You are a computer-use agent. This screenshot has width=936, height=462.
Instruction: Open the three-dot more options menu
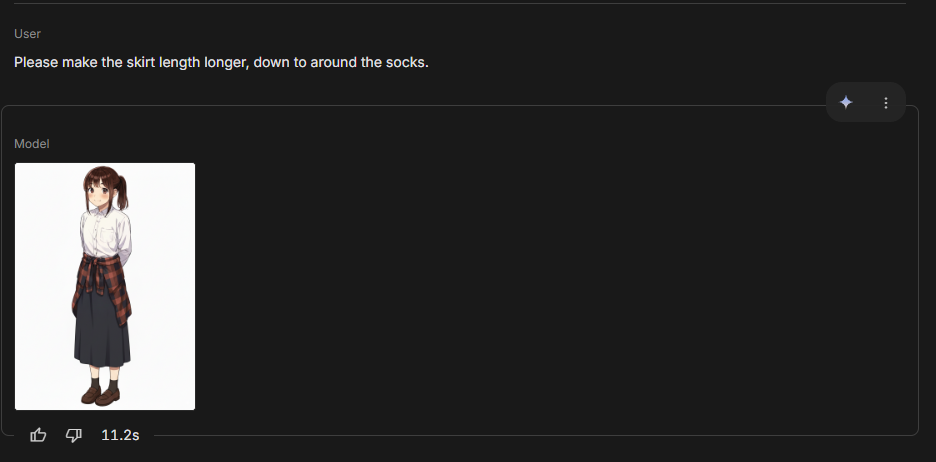coord(885,103)
